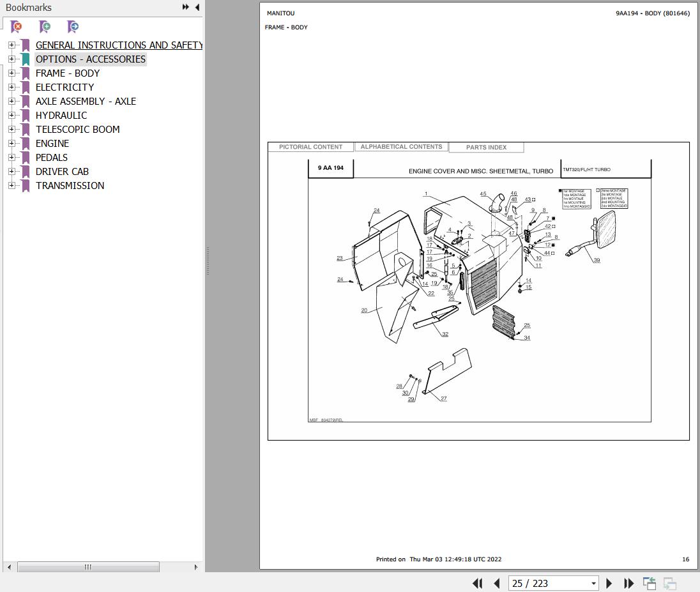
Task: Select ENGINE bookmark
Action: [52, 143]
